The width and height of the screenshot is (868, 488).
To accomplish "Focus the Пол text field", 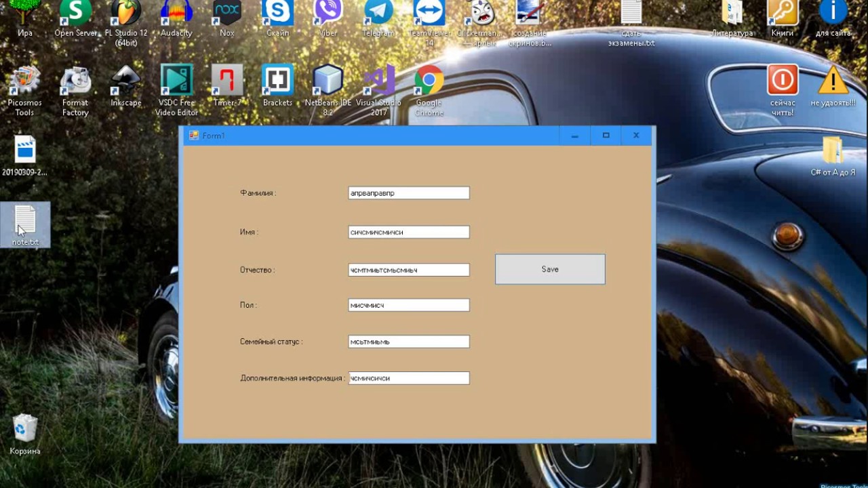I will pyautogui.click(x=409, y=305).
